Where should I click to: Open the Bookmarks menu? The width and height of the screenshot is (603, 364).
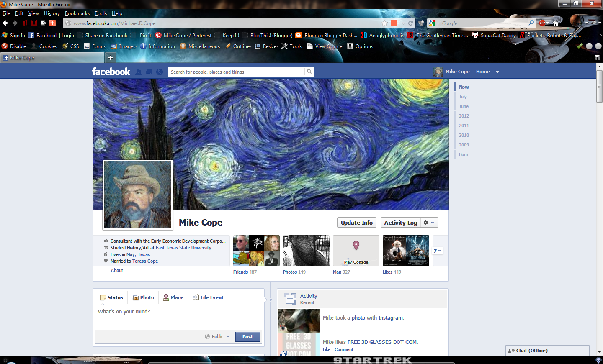(x=77, y=13)
